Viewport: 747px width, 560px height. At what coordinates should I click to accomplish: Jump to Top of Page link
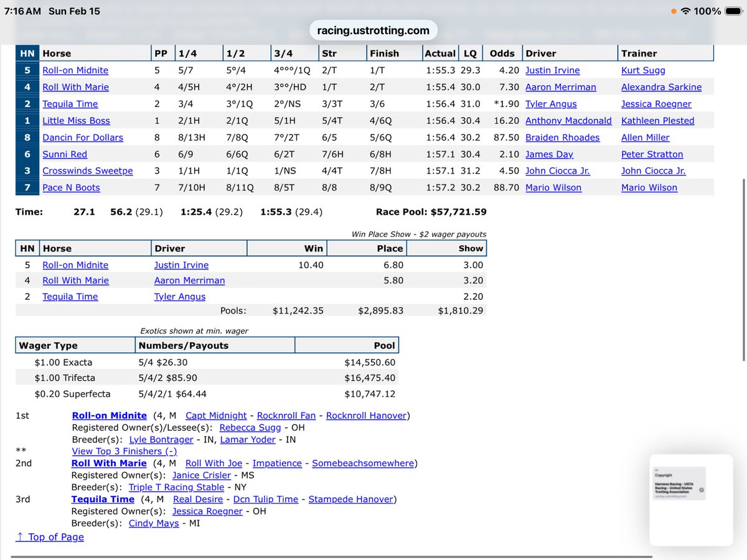click(x=50, y=537)
